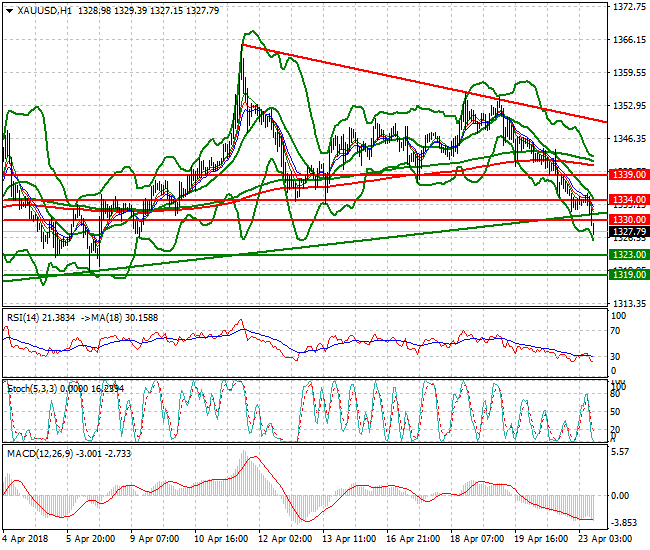The width and height of the screenshot is (650, 550).
Task: Select the 1330.00 red price level label
Action: tap(629, 220)
